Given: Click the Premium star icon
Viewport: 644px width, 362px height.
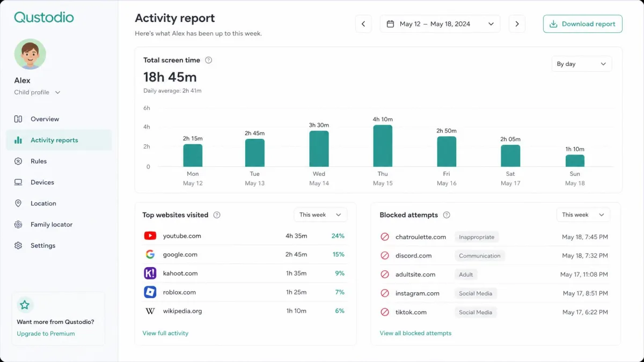Looking at the screenshot, I should tap(25, 305).
